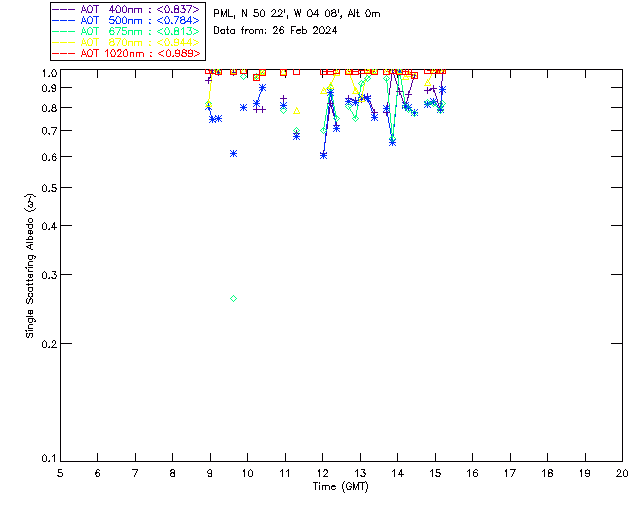Click the y-axis tick label '0.8'
The height and width of the screenshot is (512, 640).
[49, 108]
